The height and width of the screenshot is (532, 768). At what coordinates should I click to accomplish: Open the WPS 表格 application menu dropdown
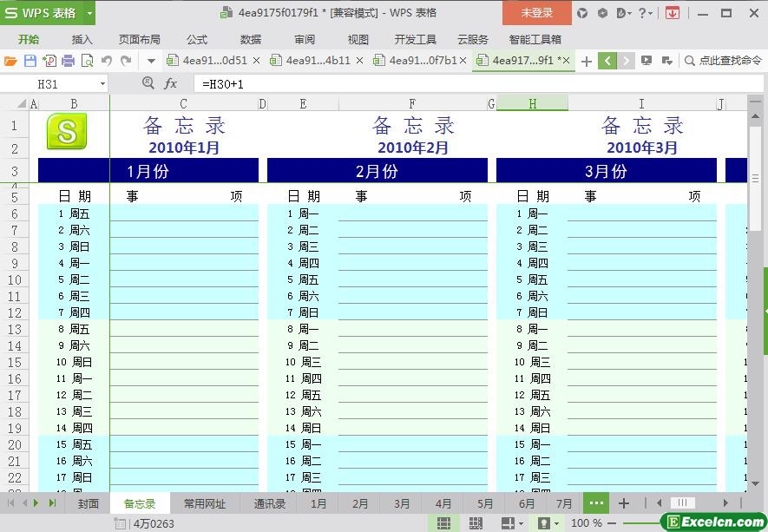click(x=85, y=13)
